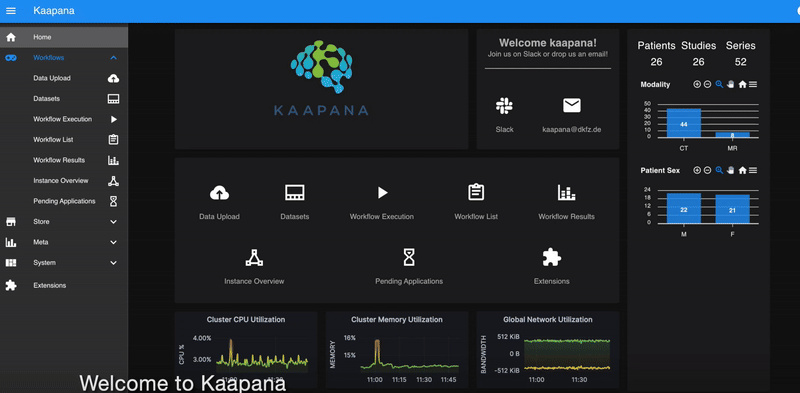Image resolution: width=800 pixels, height=393 pixels.
Task: Click the Home house icon in sidebar
Action: 11,37
